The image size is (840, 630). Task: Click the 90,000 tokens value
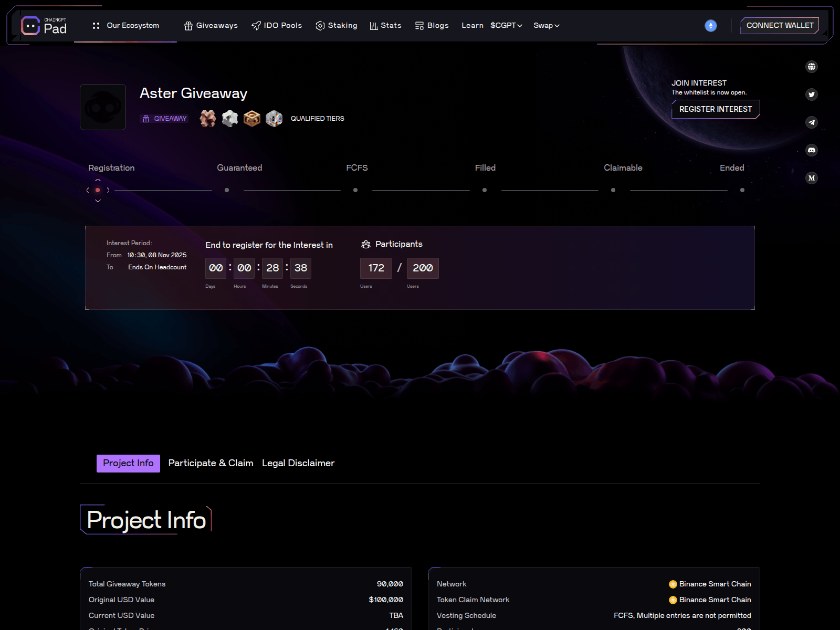coord(390,584)
